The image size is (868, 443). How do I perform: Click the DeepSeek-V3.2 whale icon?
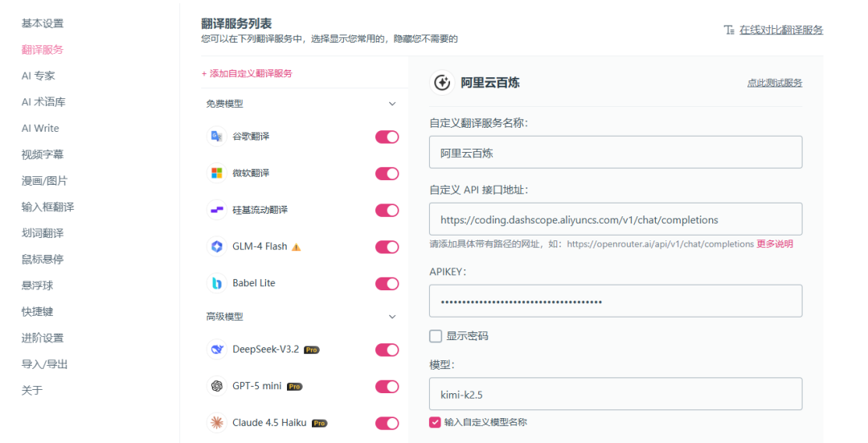(216, 350)
